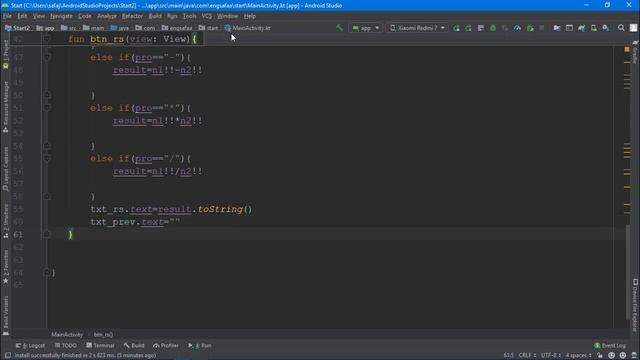Viewport: 640px width, 360px height.
Task: Click the Run app toolbar icon
Action: click(456, 28)
